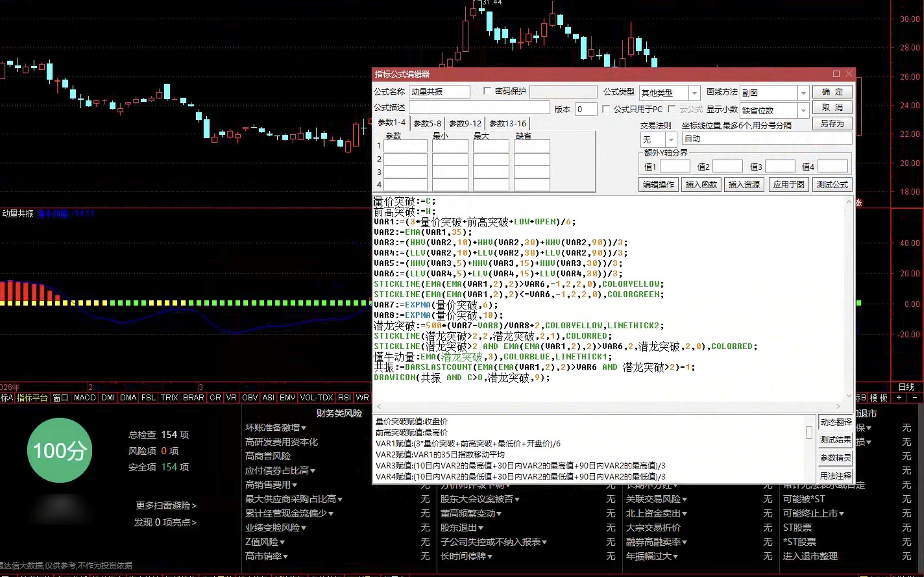Click the 应用于图 button
The height and width of the screenshot is (577, 924).
(x=789, y=184)
